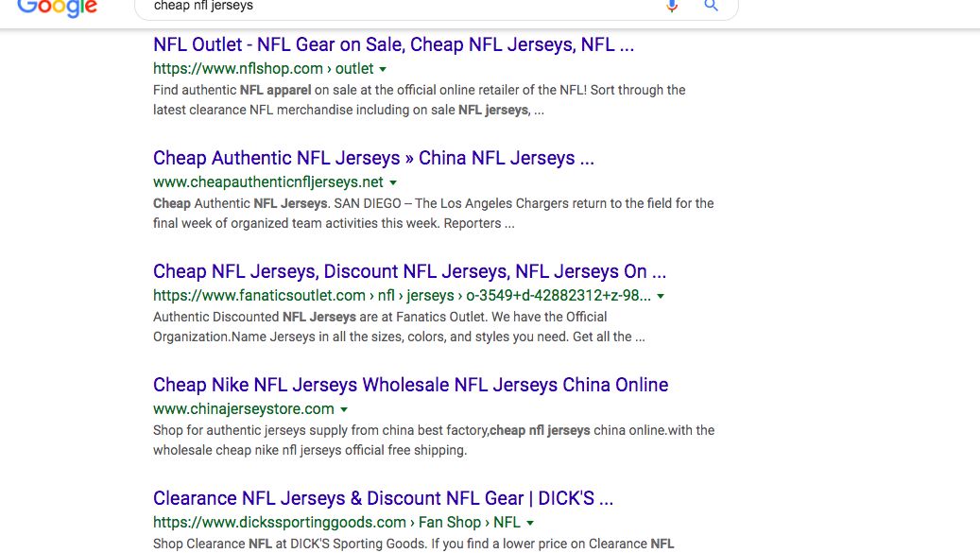
Task: Expand dropdown arrow beside chinajerseystore.com
Action: point(344,410)
